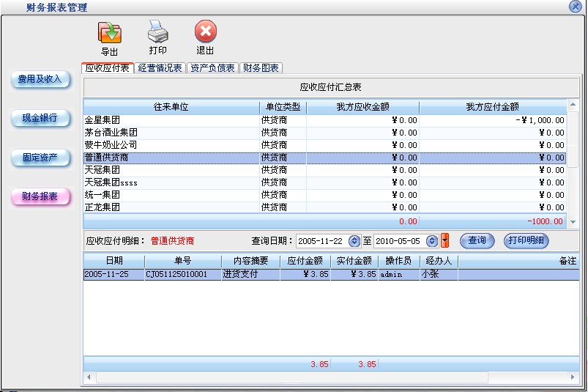Select the 财务报表 sidebar button

[x=40, y=196]
